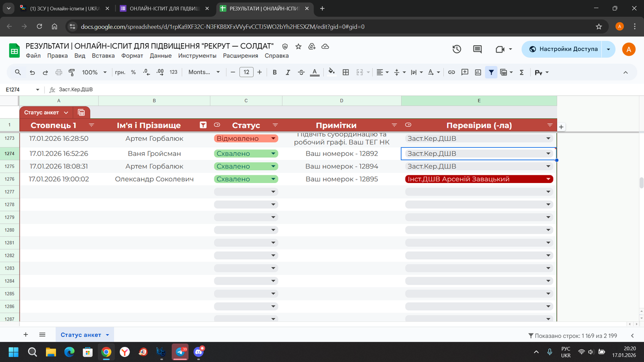Open text wrapping dropdown
The image size is (644, 362).
(x=417, y=72)
